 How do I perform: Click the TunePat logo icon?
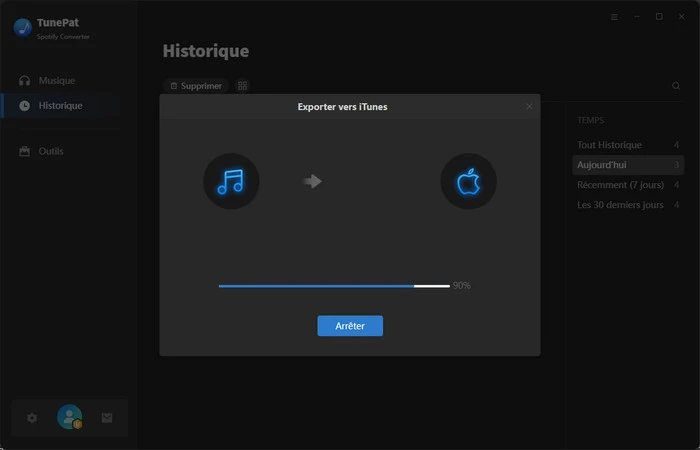[22, 27]
